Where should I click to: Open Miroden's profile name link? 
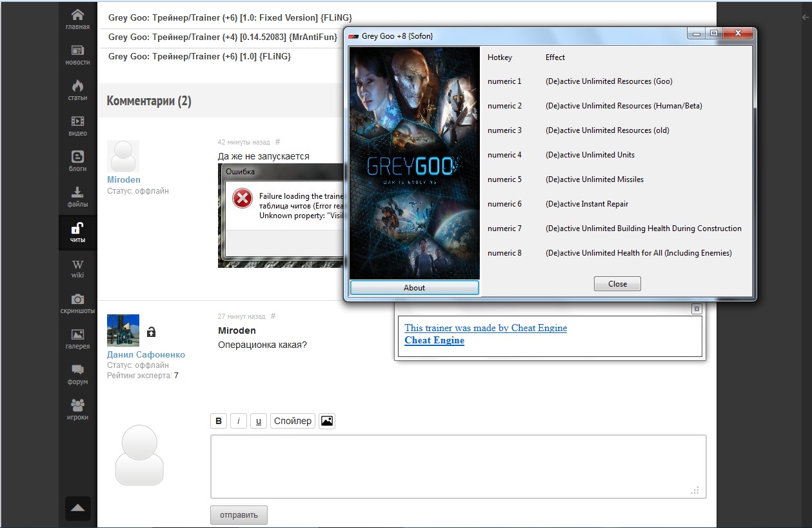point(124,179)
